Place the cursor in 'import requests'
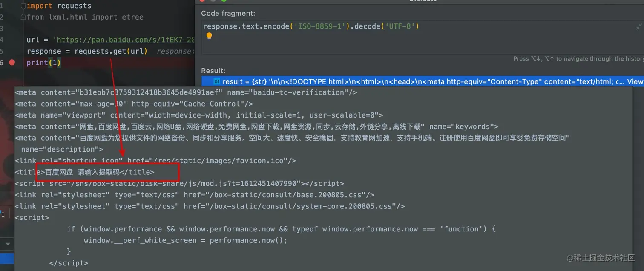The image size is (644, 271). click(x=59, y=6)
